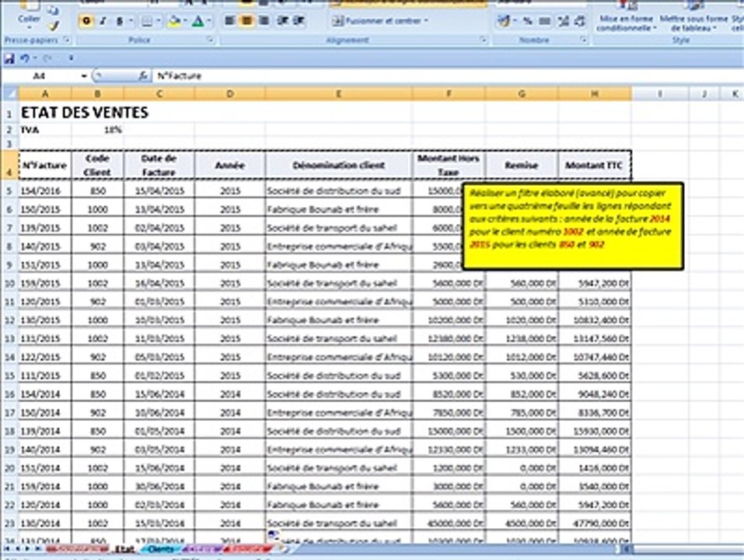This screenshot has height=560, width=744.
Task: Select row 10 header
Action: click(9, 283)
